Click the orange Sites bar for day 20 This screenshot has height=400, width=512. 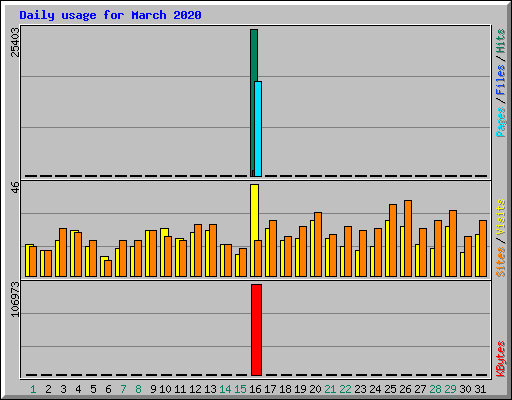click(x=318, y=244)
